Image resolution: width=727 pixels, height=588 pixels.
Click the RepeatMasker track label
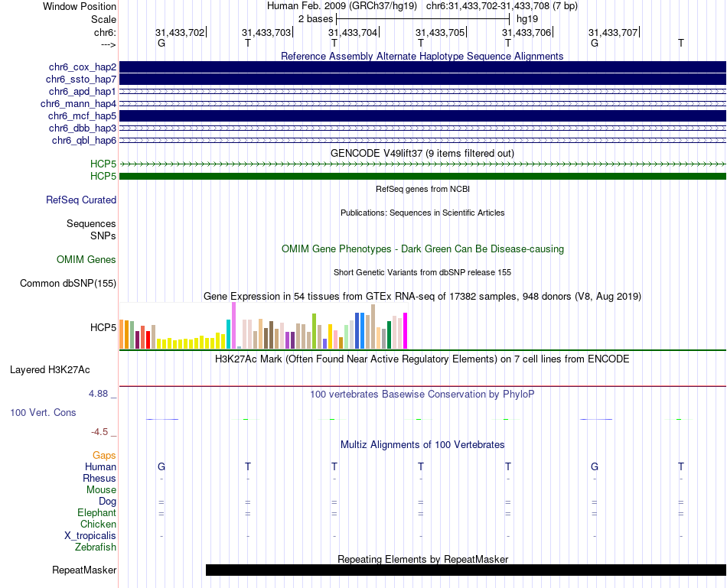coord(84,570)
